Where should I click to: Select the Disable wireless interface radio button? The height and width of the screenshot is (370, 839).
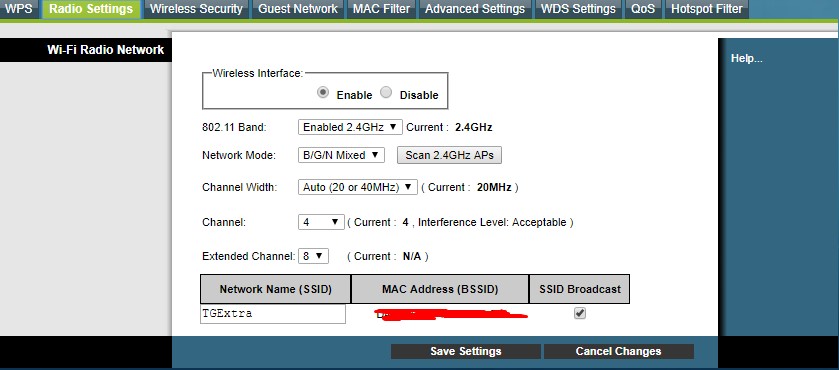(x=386, y=92)
